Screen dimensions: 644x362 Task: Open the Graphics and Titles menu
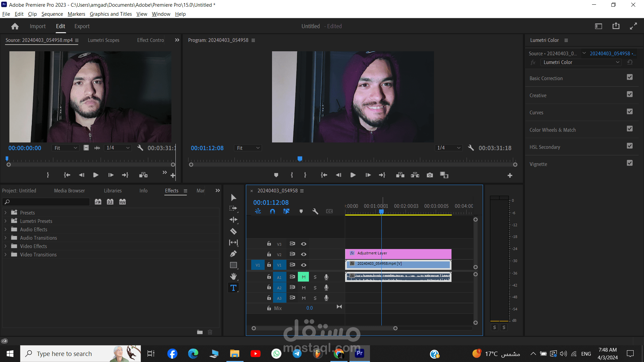pos(111,14)
